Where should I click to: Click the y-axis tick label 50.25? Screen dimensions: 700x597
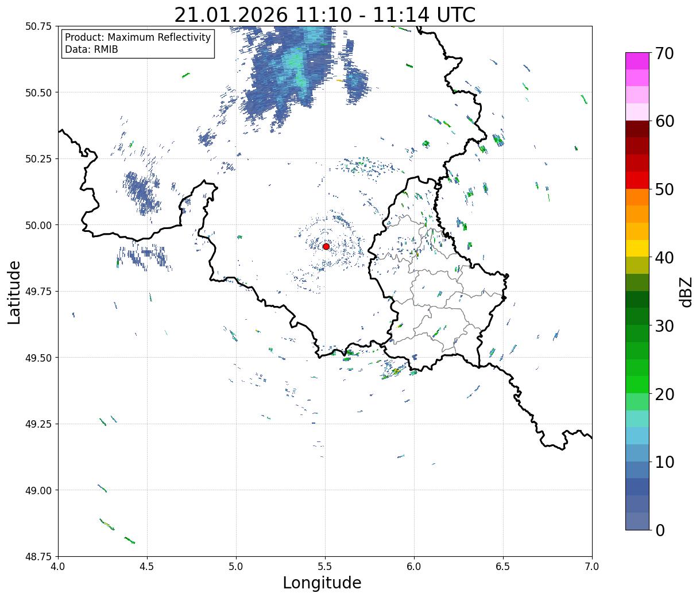[38, 159]
